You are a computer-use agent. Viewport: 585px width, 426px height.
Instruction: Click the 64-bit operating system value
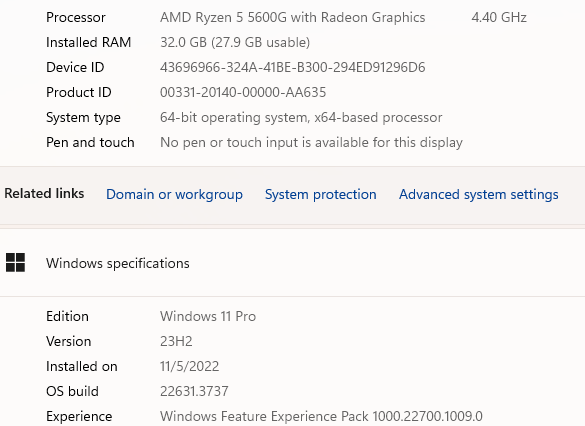(301, 118)
